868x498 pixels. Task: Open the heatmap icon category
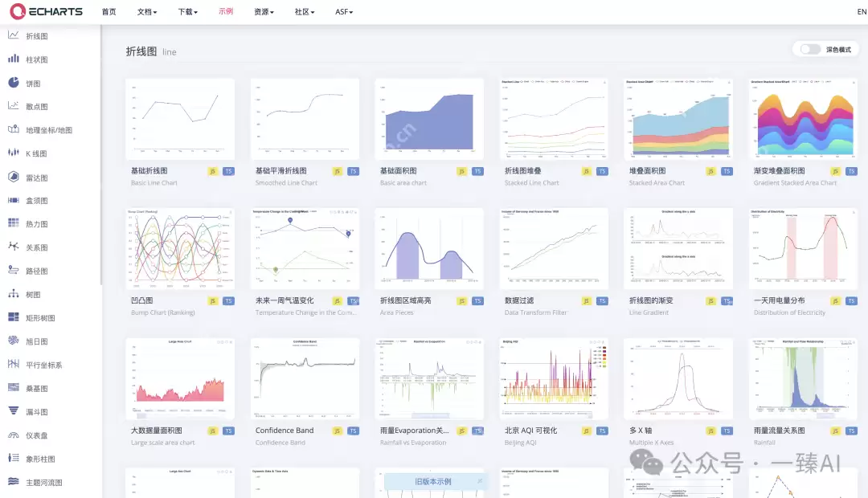pyautogui.click(x=14, y=223)
